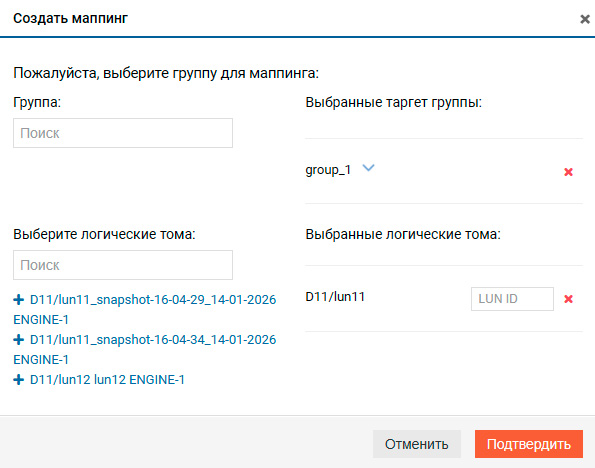This screenshot has height=468, width=595.
Task: Click the Создать маппинг dialog title
Action: click(71, 18)
